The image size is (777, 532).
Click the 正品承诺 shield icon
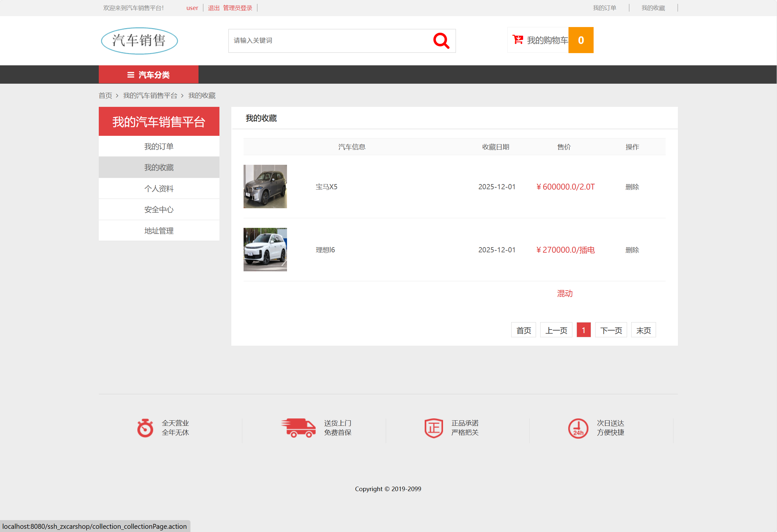point(434,428)
